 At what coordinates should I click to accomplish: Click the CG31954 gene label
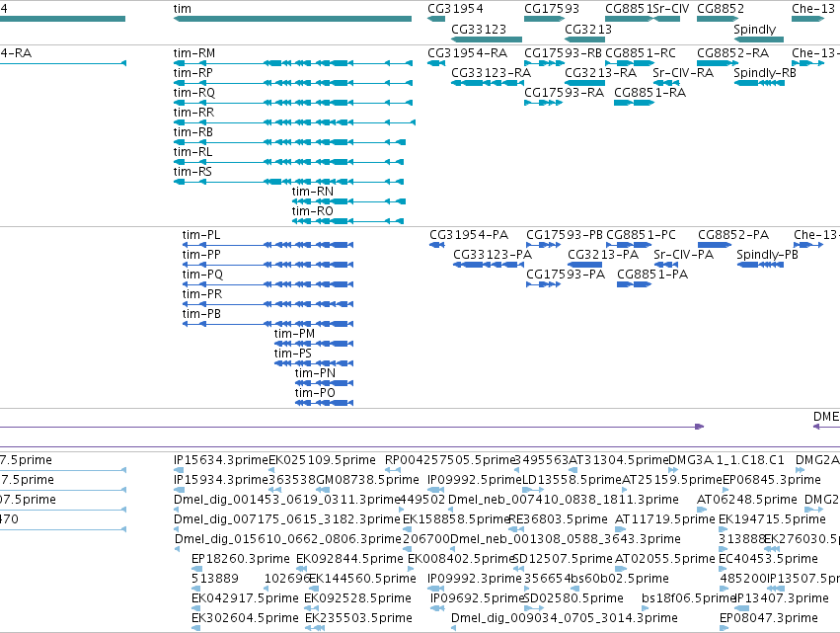pos(455,9)
